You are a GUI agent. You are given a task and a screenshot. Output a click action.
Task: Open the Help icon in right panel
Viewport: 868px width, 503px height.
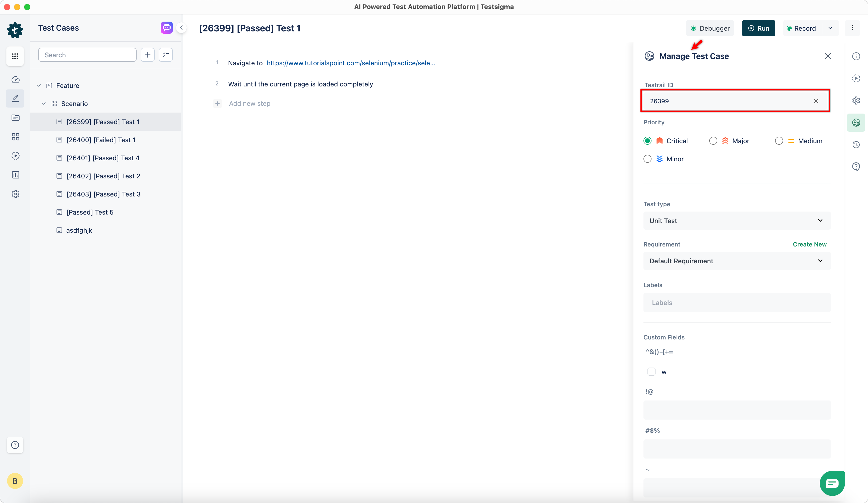tap(856, 166)
